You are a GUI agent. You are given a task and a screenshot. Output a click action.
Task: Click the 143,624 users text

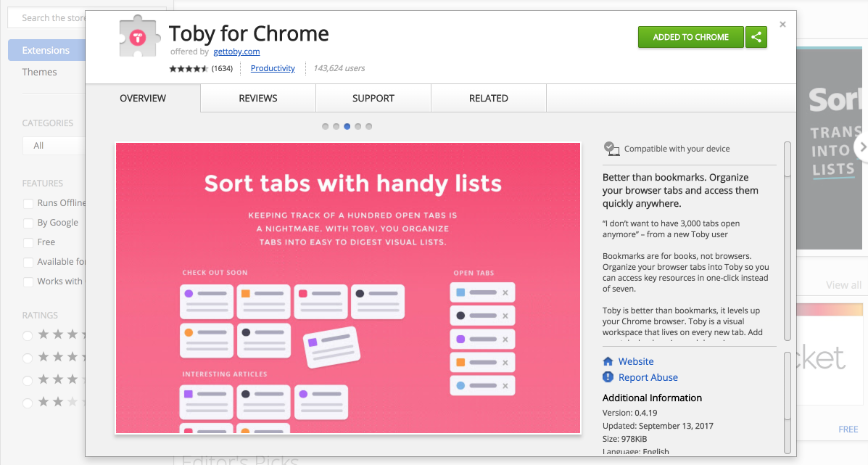[339, 68]
